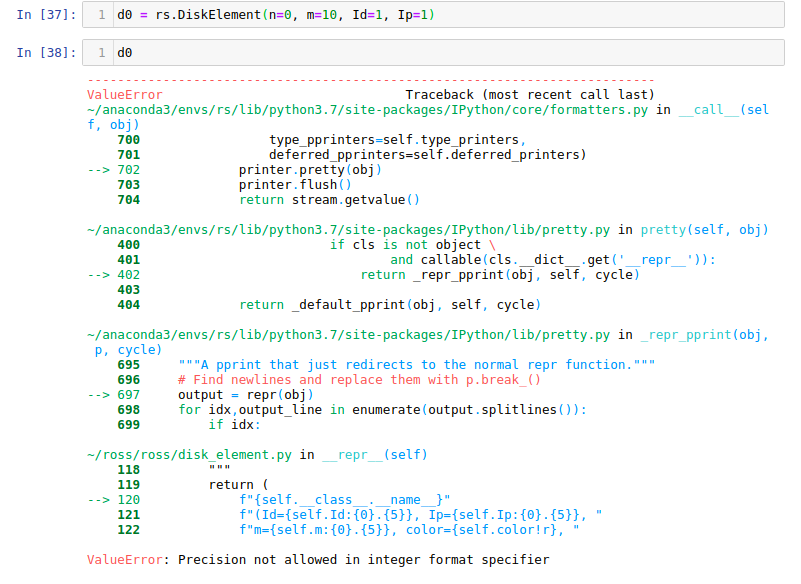Click the red comment 'Find newlines and replace'
The width and height of the screenshot is (801, 584).
[x=359, y=380]
